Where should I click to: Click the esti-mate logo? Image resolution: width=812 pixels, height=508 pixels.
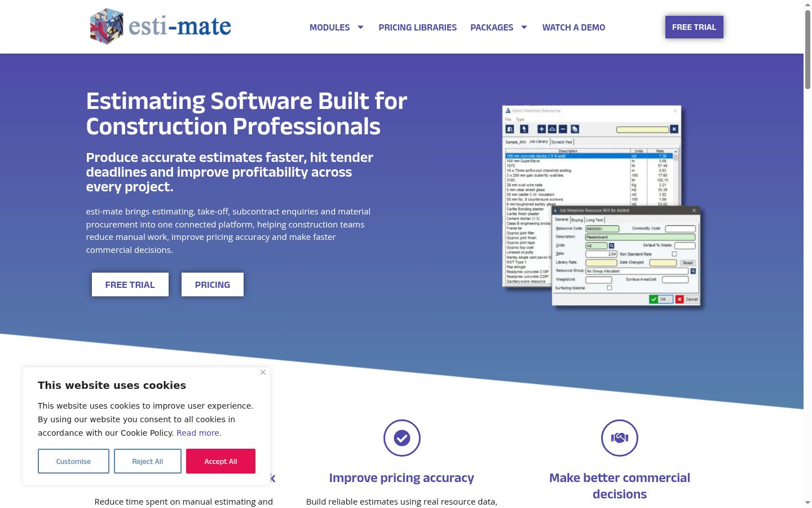click(x=160, y=27)
